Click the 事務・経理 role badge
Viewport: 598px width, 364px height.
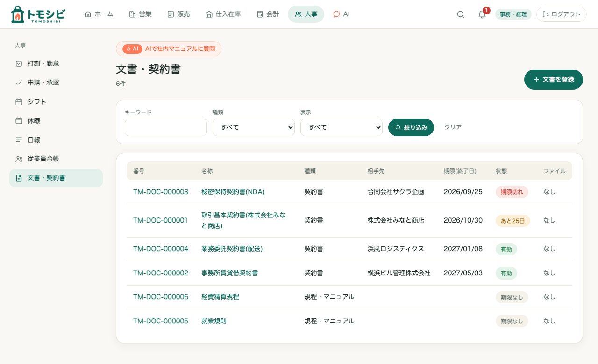pos(513,14)
